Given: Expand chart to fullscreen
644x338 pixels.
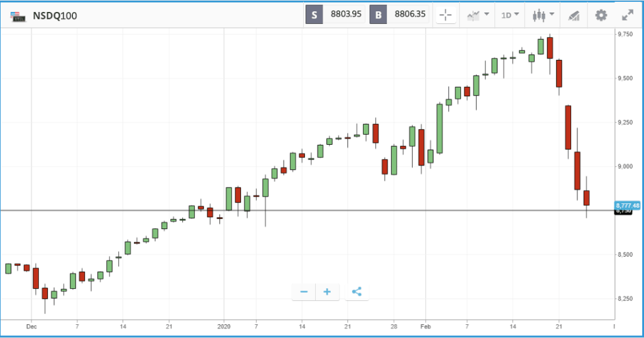Looking at the screenshot, I should 628,15.
